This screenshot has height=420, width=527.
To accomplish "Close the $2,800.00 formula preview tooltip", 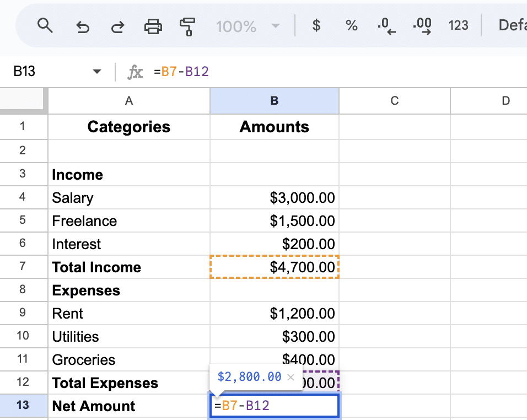I will [x=291, y=377].
